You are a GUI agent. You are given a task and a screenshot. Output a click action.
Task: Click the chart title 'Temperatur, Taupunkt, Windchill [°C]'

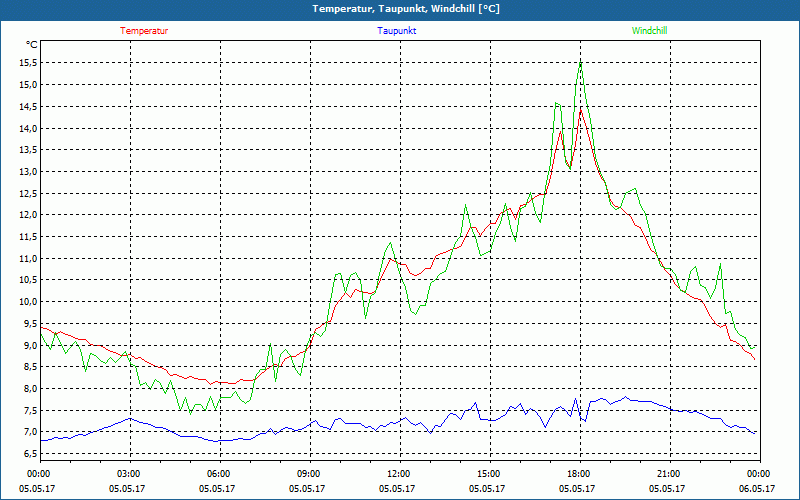[x=406, y=9]
